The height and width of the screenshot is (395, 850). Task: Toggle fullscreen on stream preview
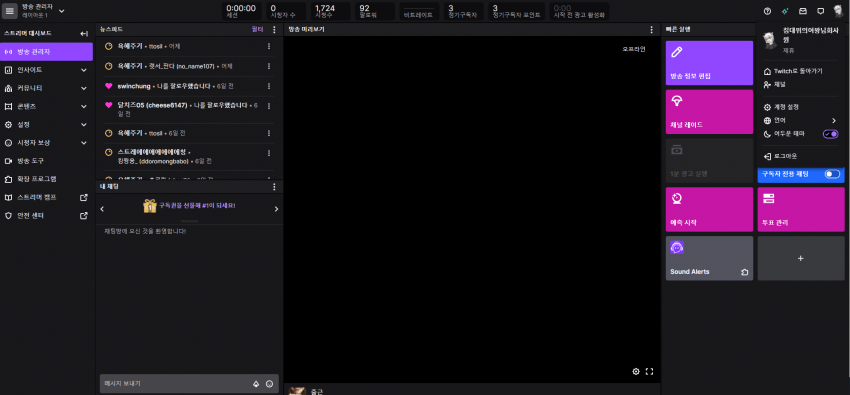click(x=649, y=372)
